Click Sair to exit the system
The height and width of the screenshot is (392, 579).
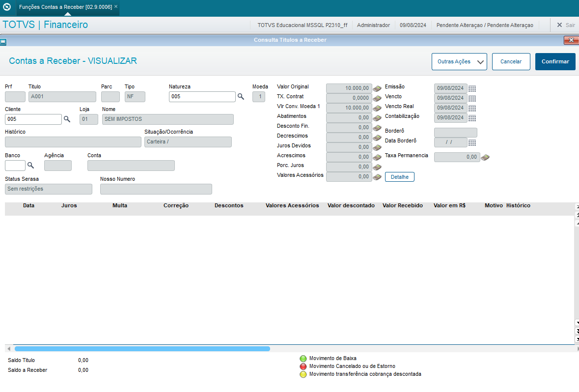pos(565,25)
